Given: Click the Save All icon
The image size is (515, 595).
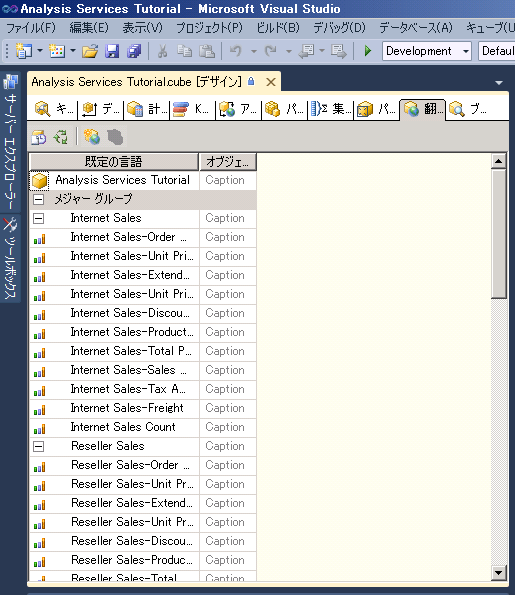Looking at the screenshot, I should point(134,51).
